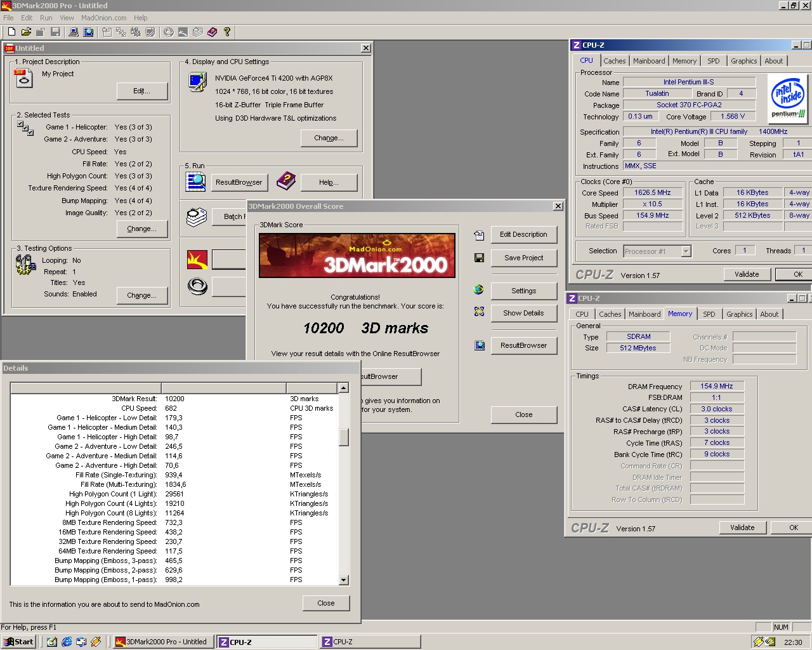Click the first quick launch icon beside Start
Screen dimensions: 812x650
coord(52,642)
